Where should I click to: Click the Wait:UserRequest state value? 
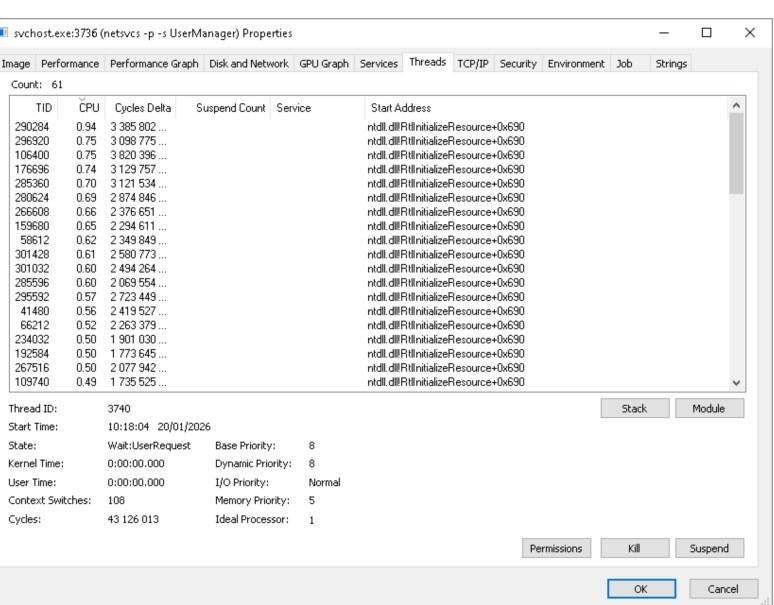(149, 446)
